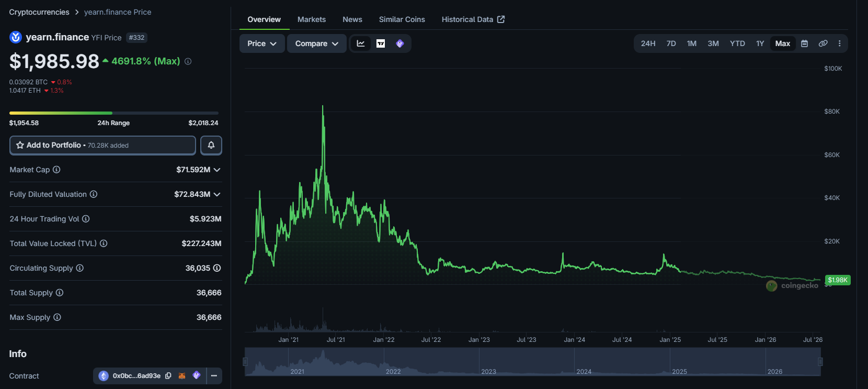Open the Compare dropdown

pos(316,43)
